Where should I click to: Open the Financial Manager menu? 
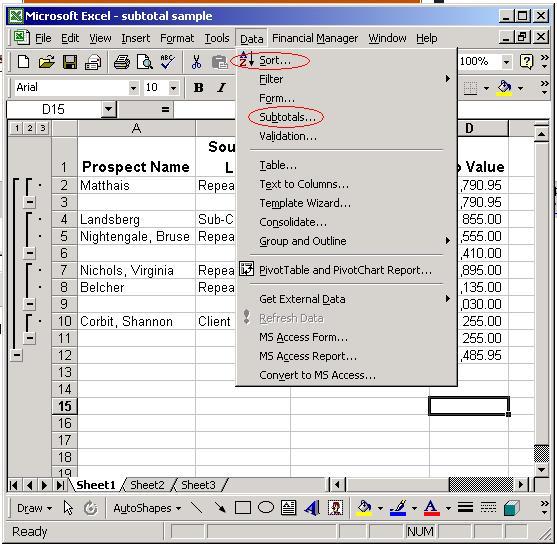(x=315, y=38)
